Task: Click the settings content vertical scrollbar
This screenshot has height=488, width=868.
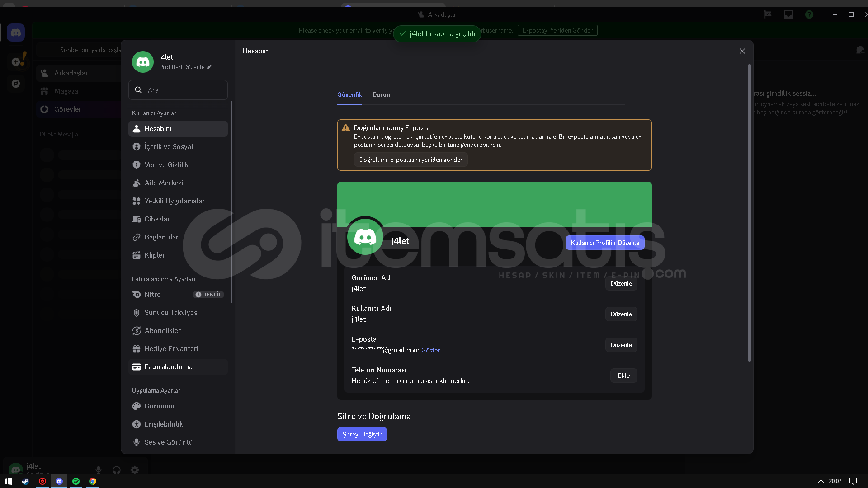Action: [749, 212]
